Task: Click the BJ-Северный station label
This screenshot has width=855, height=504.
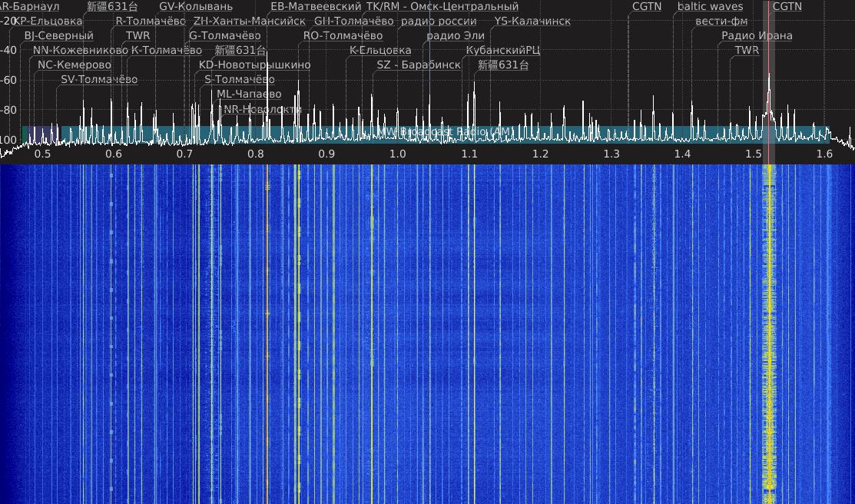Action: click(58, 36)
